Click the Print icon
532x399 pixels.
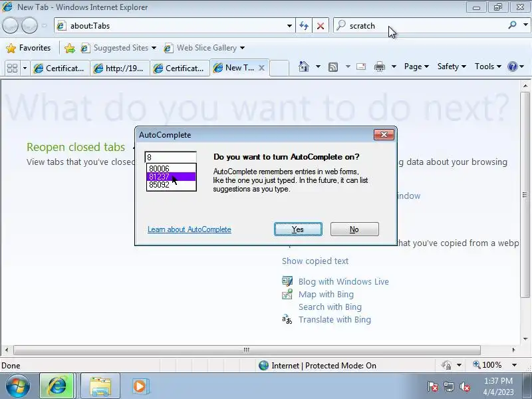point(379,66)
